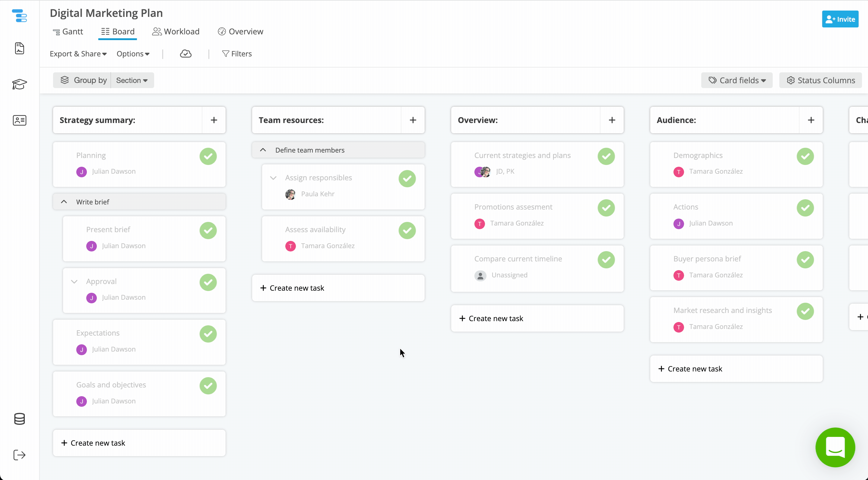
Task: Click the cloud sync status icon
Action: click(x=186, y=54)
